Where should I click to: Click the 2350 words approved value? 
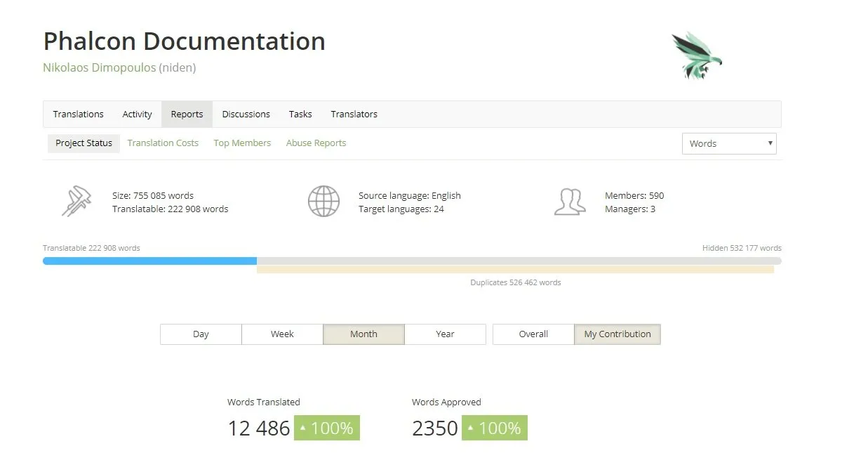(x=435, y=428)
